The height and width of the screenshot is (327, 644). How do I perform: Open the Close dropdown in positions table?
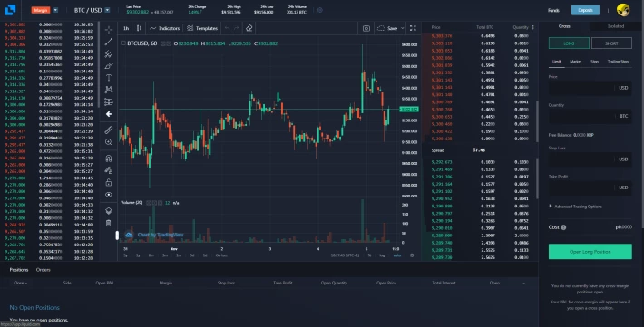point(20,283)
